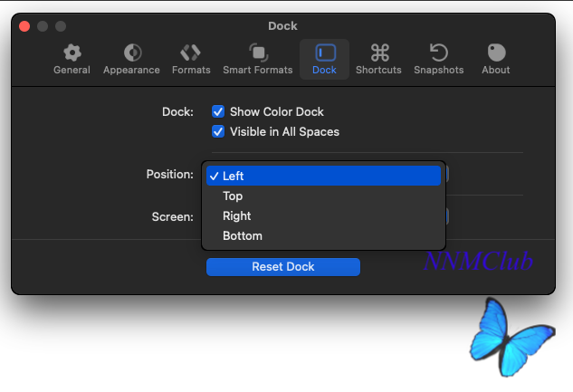Click the red close window button

[x=24, y=26]
